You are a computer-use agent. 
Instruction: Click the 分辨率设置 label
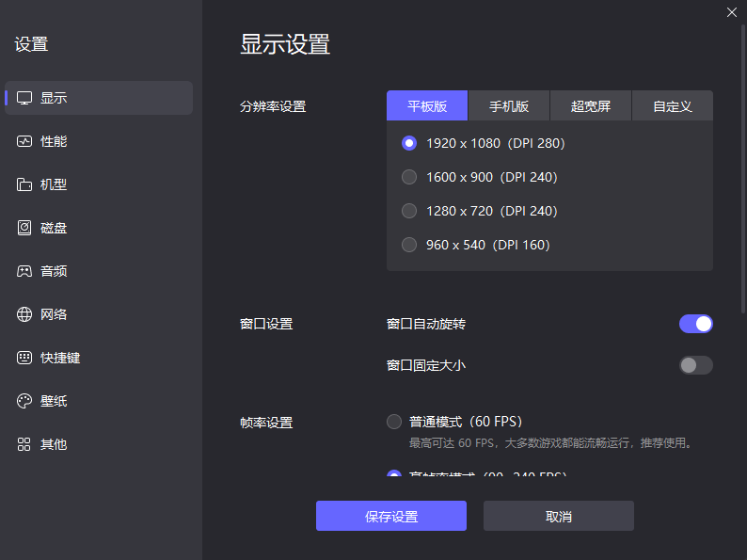pos(273,106)
